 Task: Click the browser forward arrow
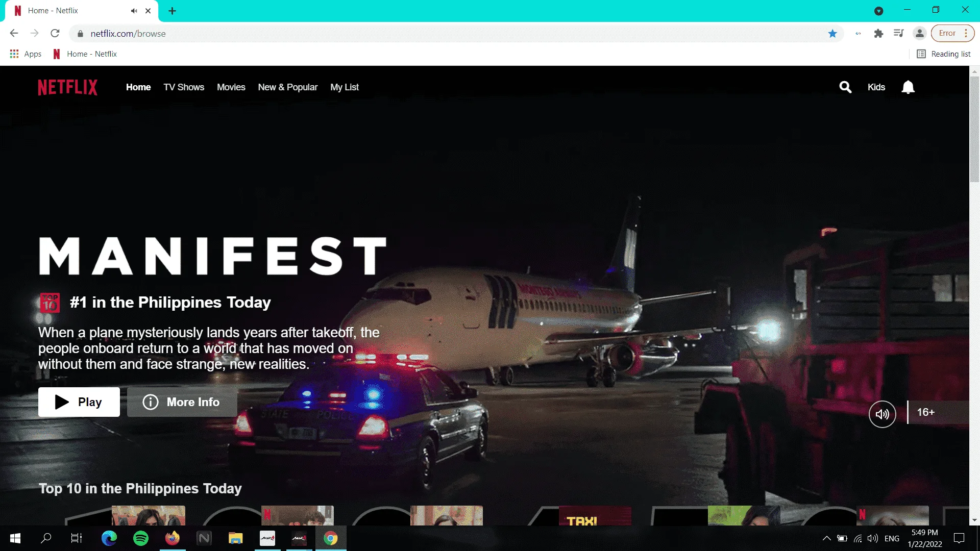[x=35, y=34]
